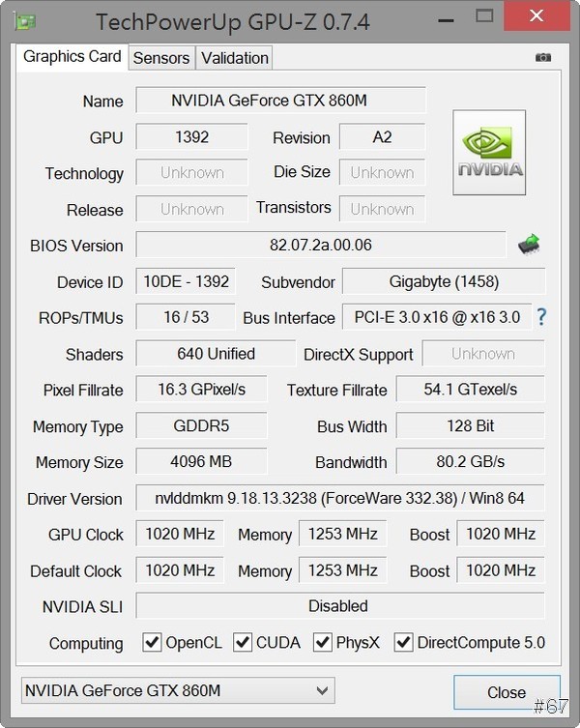580x728 pixels.
Task: Click the title bar text TechPowerUp GPU-Z 0.7.4
Action: 233,22
